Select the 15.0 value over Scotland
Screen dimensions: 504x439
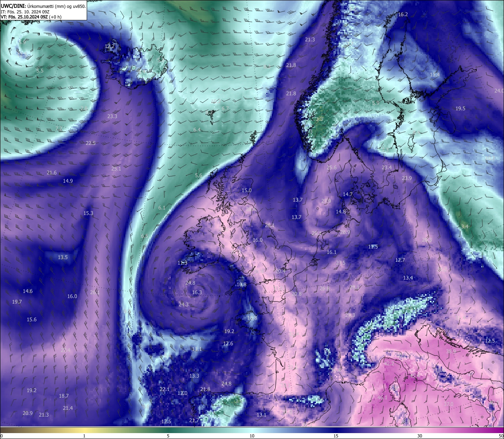(246, 190)
